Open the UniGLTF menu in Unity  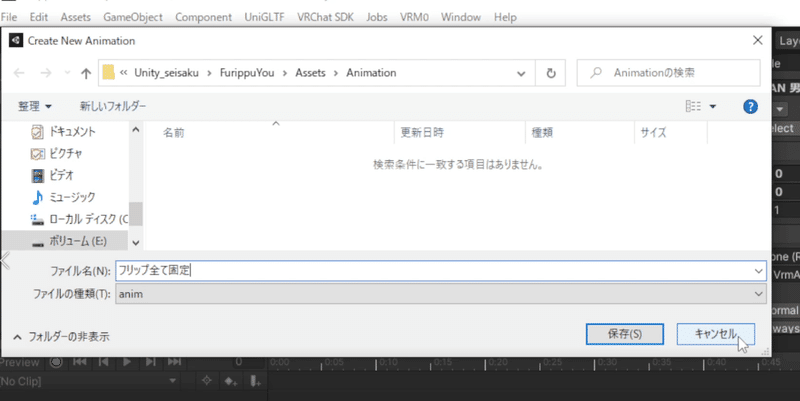pos(264,17)
